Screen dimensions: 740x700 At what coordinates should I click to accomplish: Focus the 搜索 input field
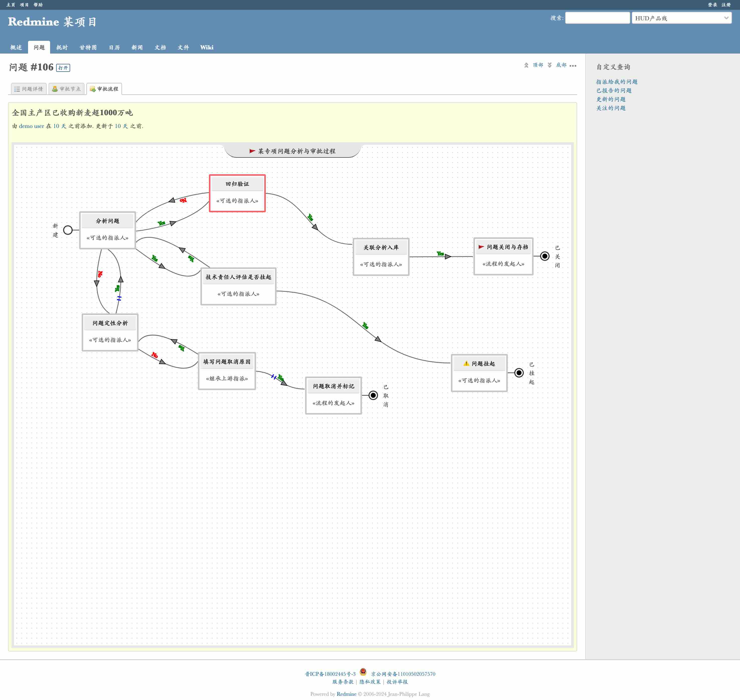[x=597, y=18]
